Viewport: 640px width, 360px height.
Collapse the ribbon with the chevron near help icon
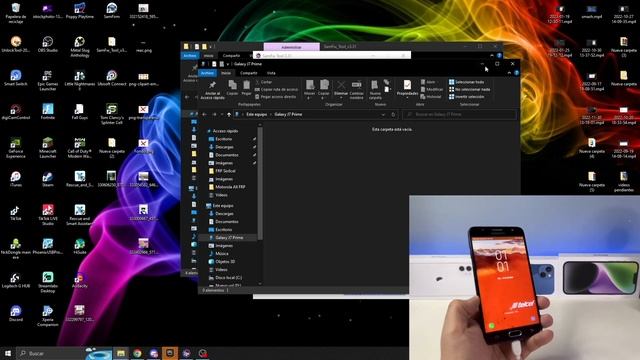(509, 73)
